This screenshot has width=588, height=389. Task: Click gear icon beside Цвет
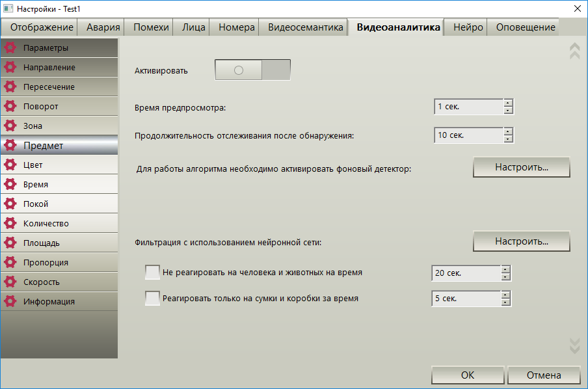[x=10, y=165]
